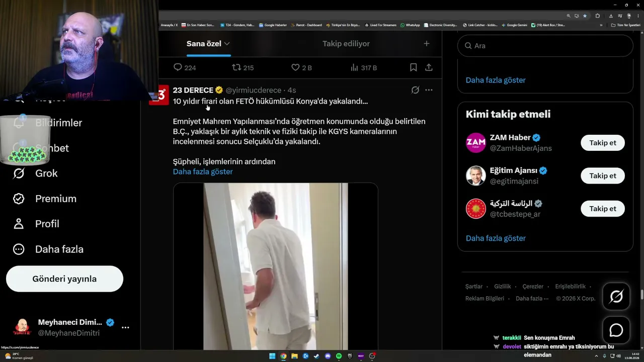This screenshot has width=644, height=362.
Task: Like the post with 2 B likes
Action: [295, 67]
